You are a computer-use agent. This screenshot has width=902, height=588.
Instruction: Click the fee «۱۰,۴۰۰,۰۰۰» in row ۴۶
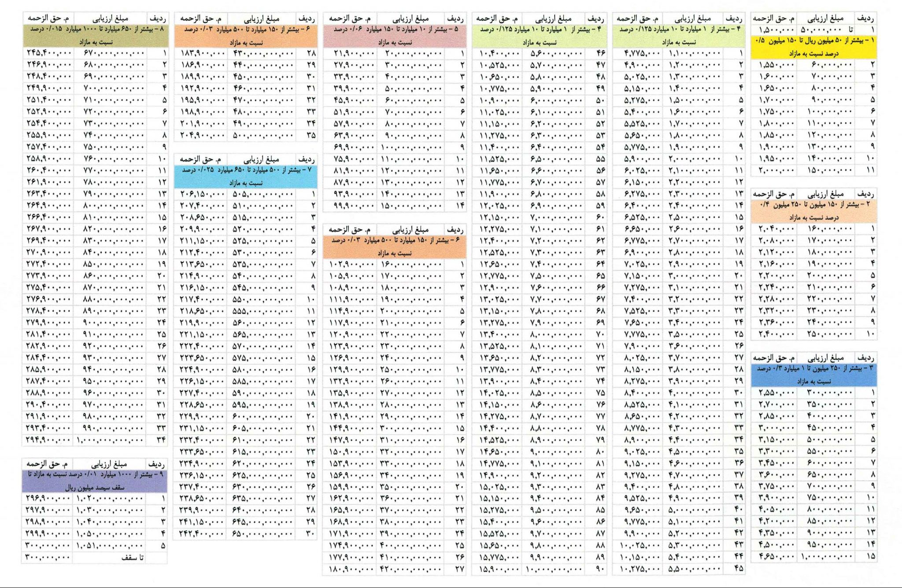pos(499,53)
